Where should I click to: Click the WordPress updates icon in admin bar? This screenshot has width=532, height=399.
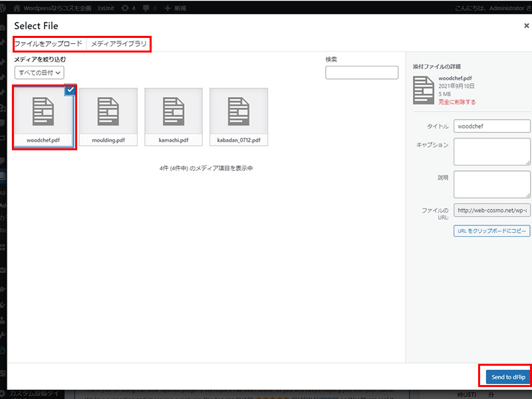coord(124,8)
